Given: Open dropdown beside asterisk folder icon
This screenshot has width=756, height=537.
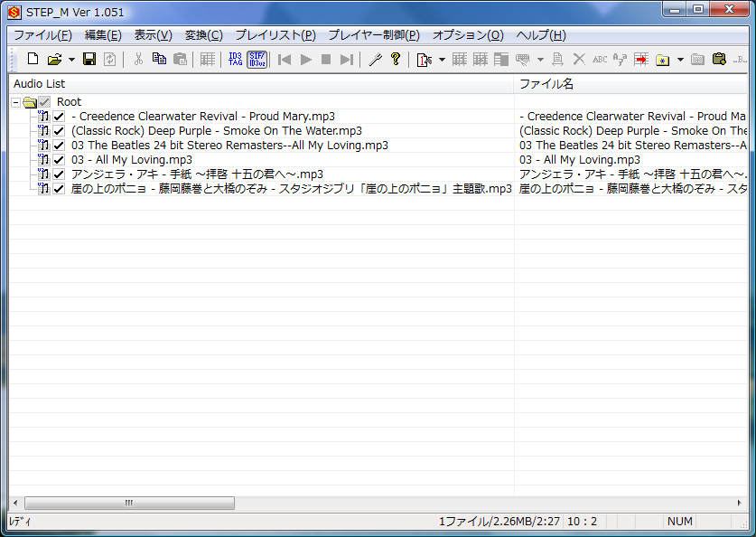Looking at the screenshot, I should point(680,60).
